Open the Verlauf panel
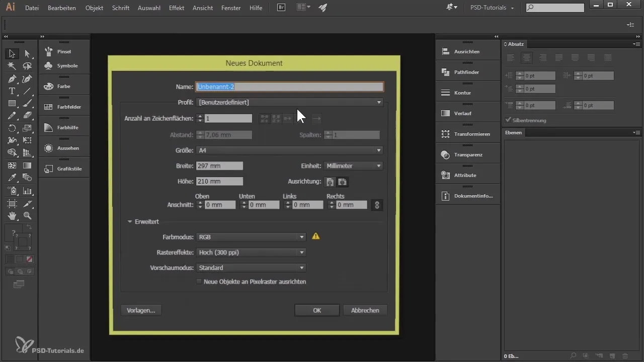Viewport: 644px width, 362px height. coord(468,114)
